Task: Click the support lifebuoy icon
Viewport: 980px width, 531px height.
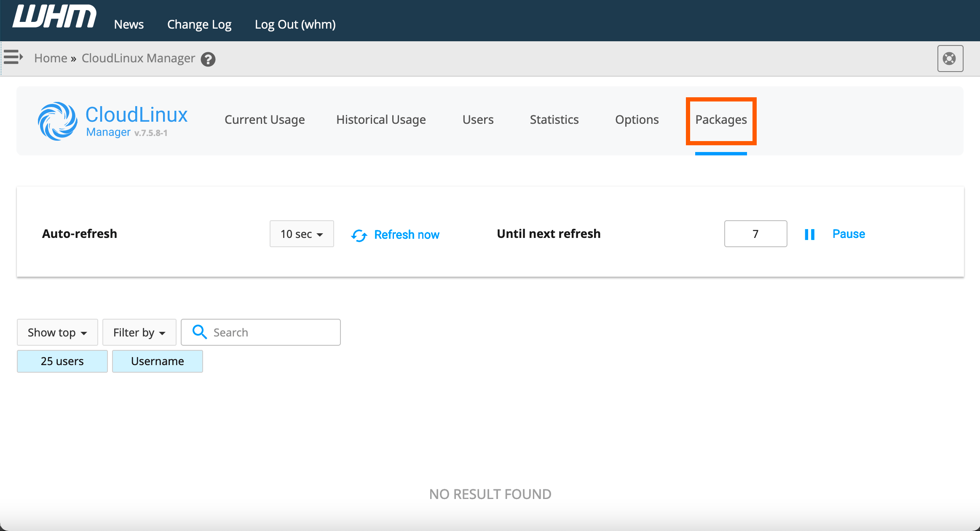Action: pyautogui.click(x=950, y=59)
